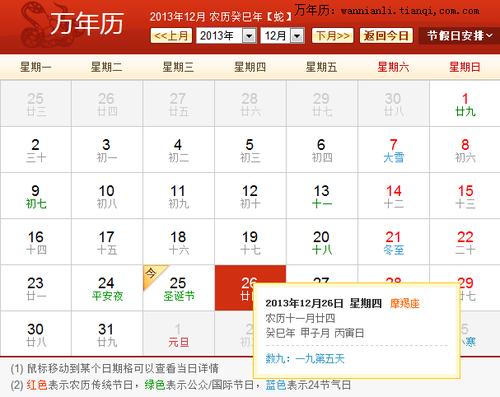
Task: Select December 31 廿九
Action: [107, 334]
